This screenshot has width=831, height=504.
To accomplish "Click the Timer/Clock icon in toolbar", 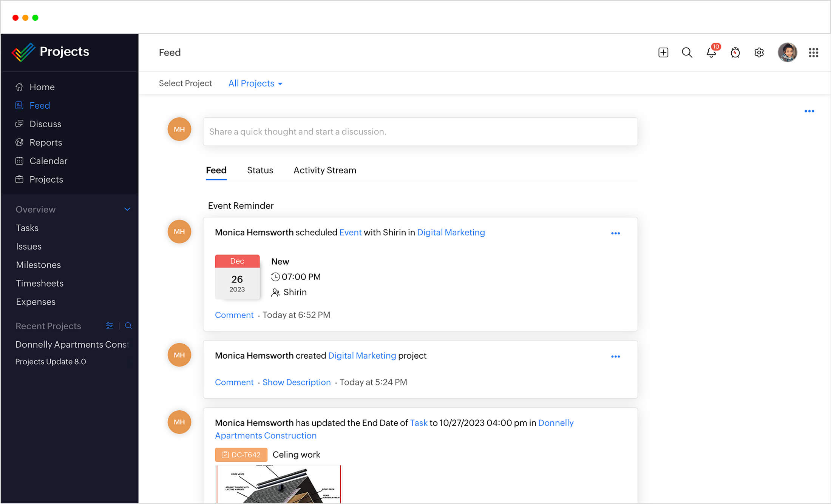I will click(735, 52).
